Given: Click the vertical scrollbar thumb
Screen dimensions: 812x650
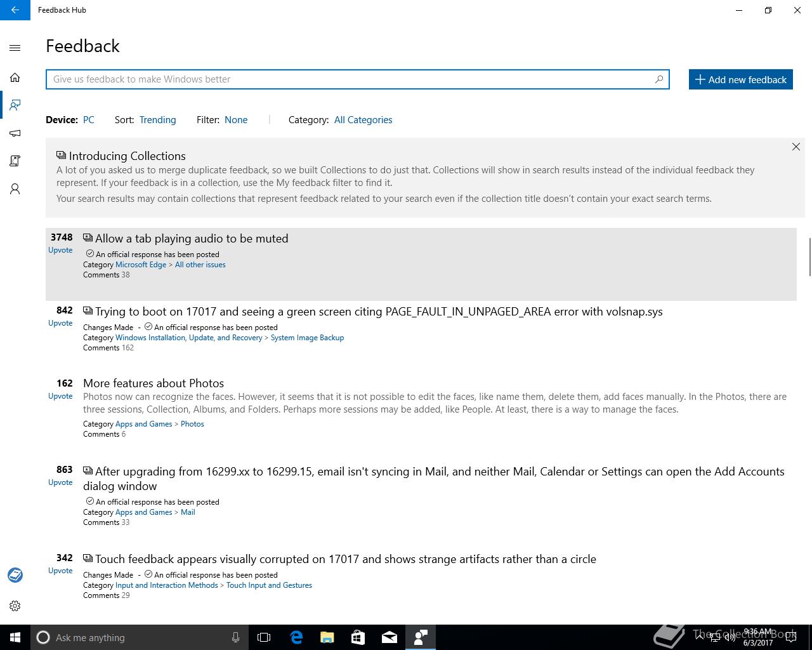Looking at the screenshot, I should click(809, 256).
